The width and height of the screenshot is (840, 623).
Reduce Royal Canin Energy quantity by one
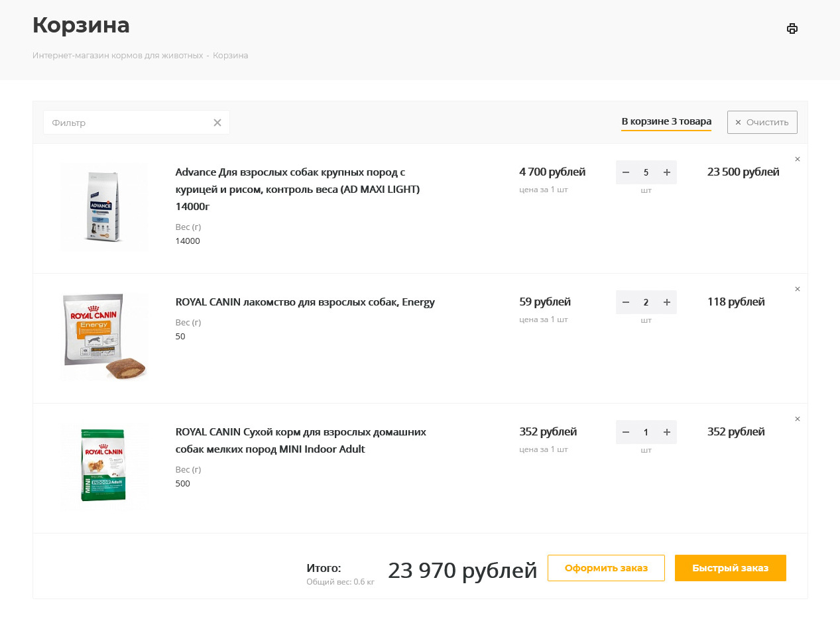coord(625,302)
